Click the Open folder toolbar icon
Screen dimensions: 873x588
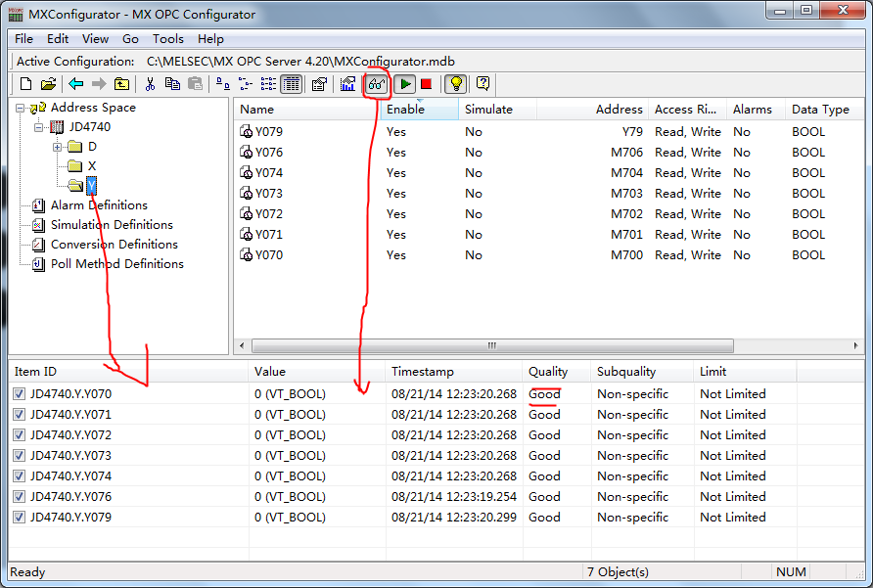(x=48, y=84)
